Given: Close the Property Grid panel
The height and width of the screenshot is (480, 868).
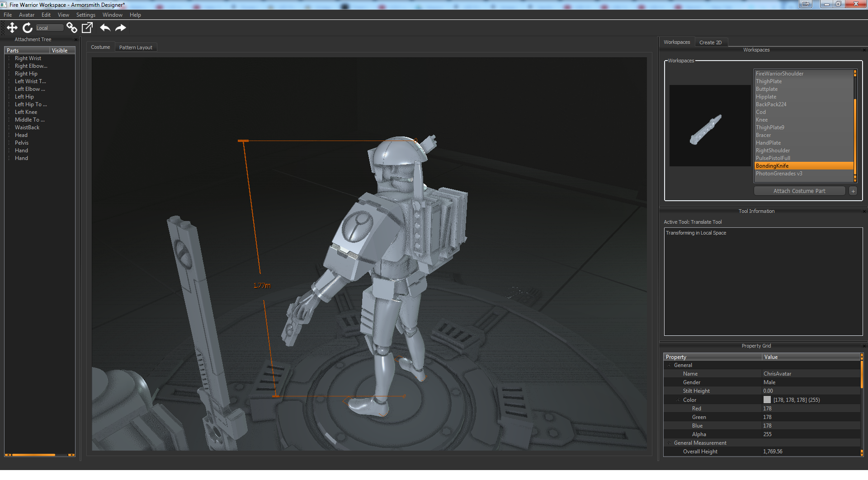Looking at the screenshot, I should [x=864, y=346].
